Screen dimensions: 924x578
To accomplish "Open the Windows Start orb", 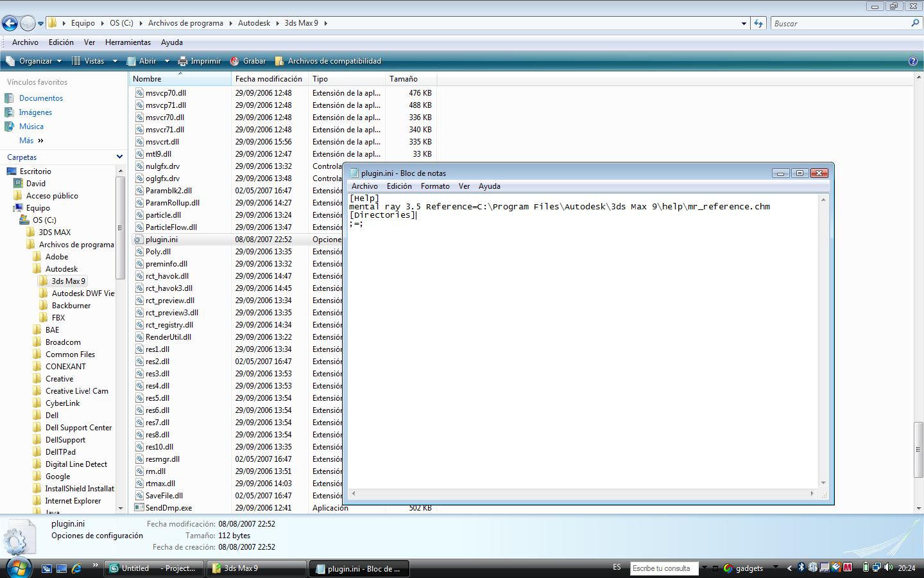I will pos(19,568).
